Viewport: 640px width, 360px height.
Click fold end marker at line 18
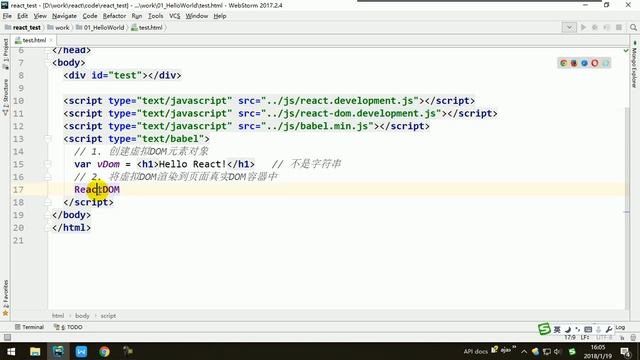tap(48, 202)
